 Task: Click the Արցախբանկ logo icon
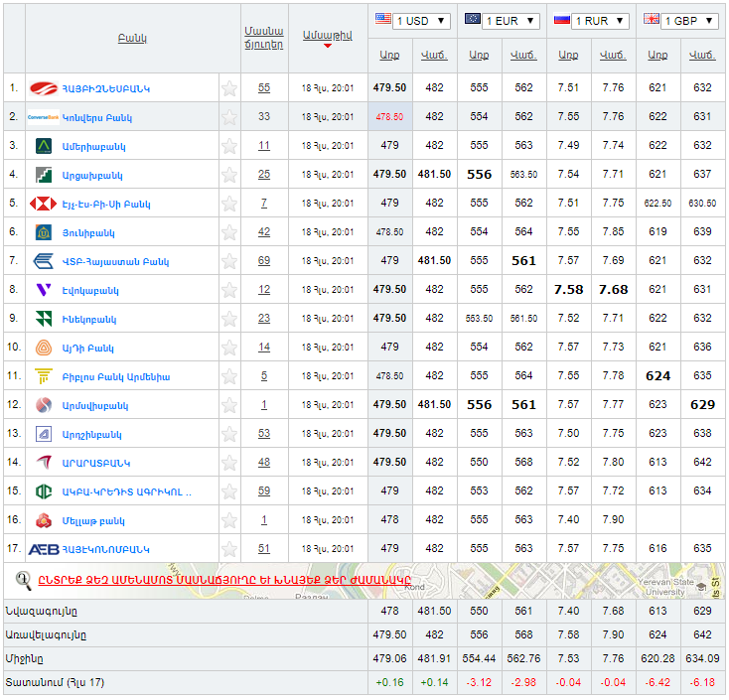44,175
